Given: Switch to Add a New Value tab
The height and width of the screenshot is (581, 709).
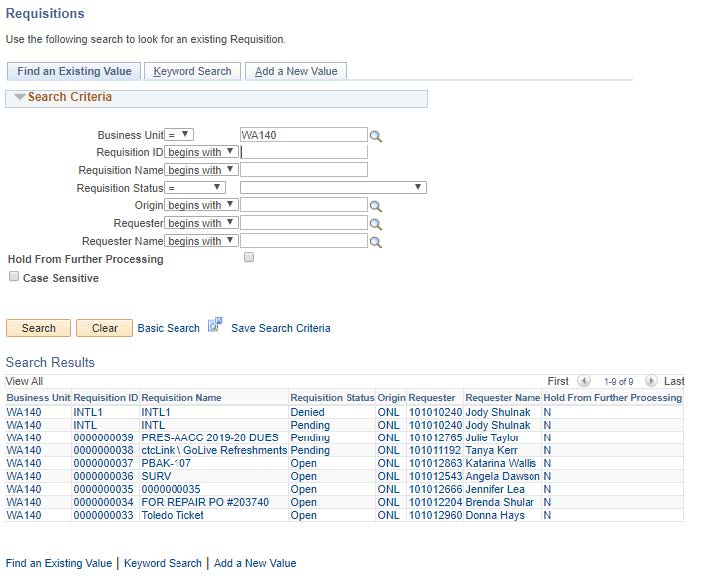Looking at the screenshot, I should (x=296, y=71).
